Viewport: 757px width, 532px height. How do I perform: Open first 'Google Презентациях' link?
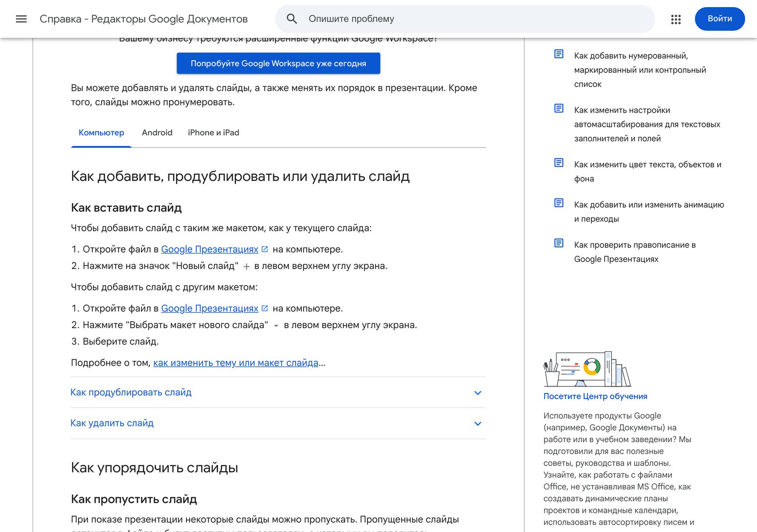click(x=210, y=249)
